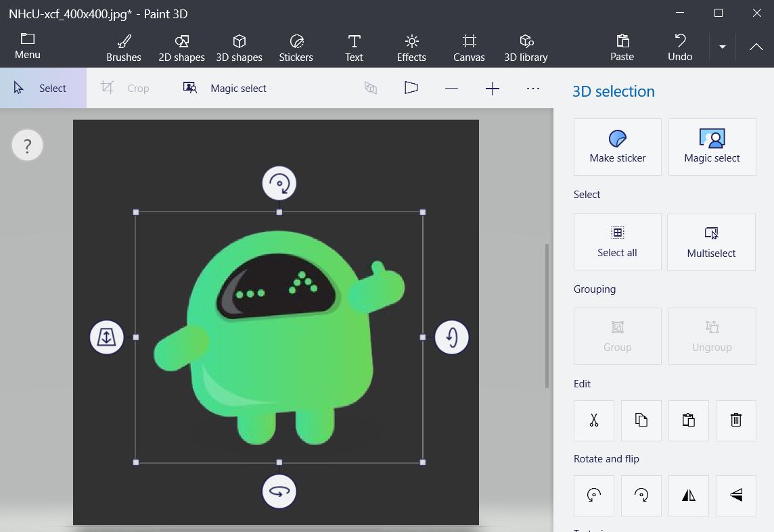Minimize the Paint 3D window
This screenshot has height=532, width=774.
(x=680, y=13)
